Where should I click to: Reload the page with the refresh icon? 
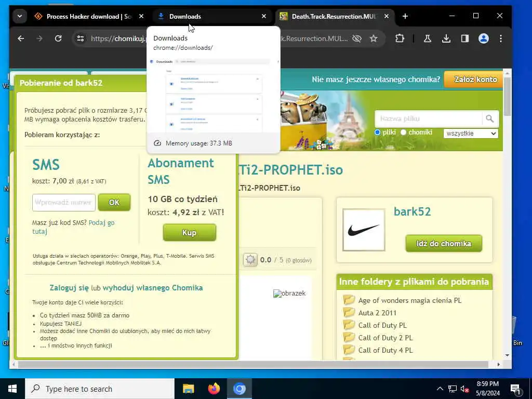58,38
